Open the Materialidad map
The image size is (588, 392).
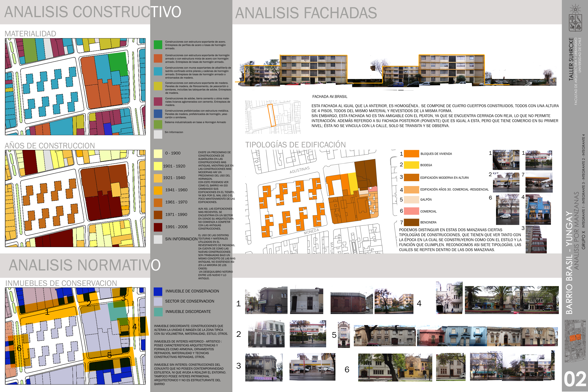tap(75, 87)
